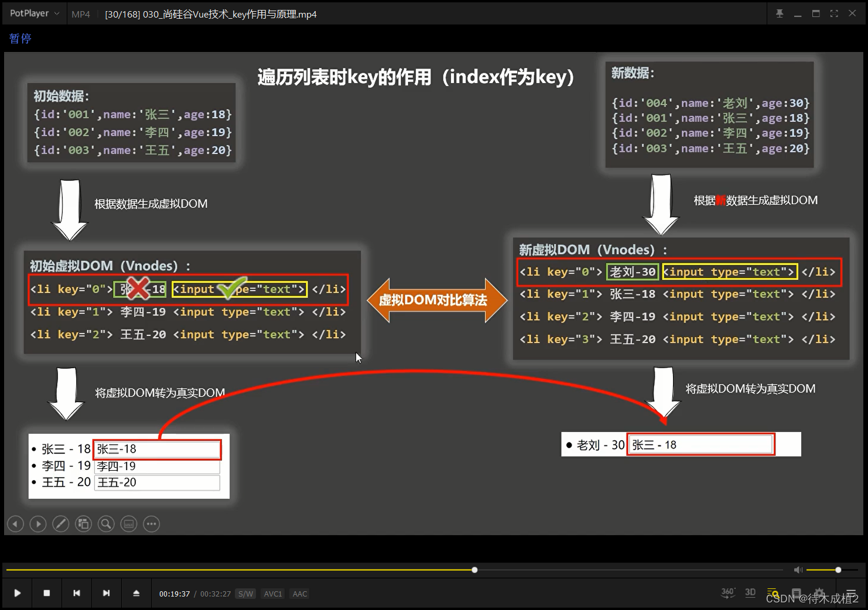The width and height of the screenshot is (868, 610).
Task: Click the 暂停 status message
Action: point(20,39)
